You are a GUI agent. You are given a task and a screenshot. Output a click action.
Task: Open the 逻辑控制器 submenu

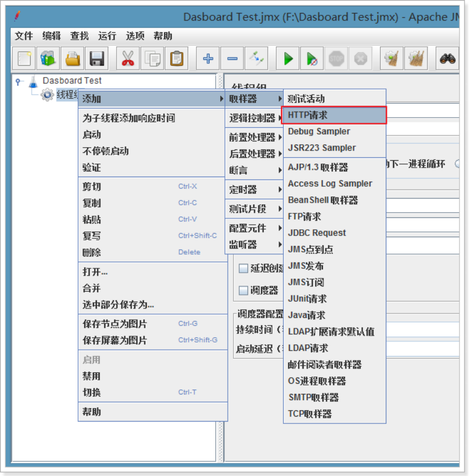coord(253,117)
